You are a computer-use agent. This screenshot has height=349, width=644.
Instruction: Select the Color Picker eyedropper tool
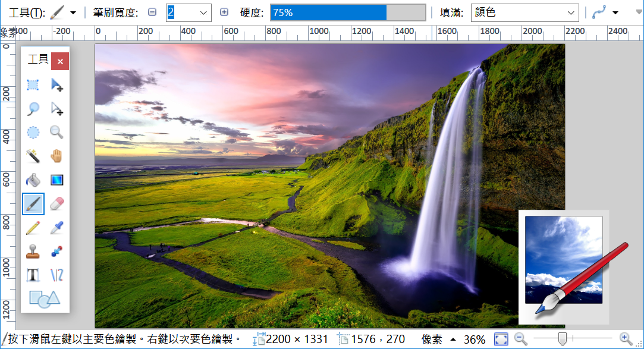[56, 228]
